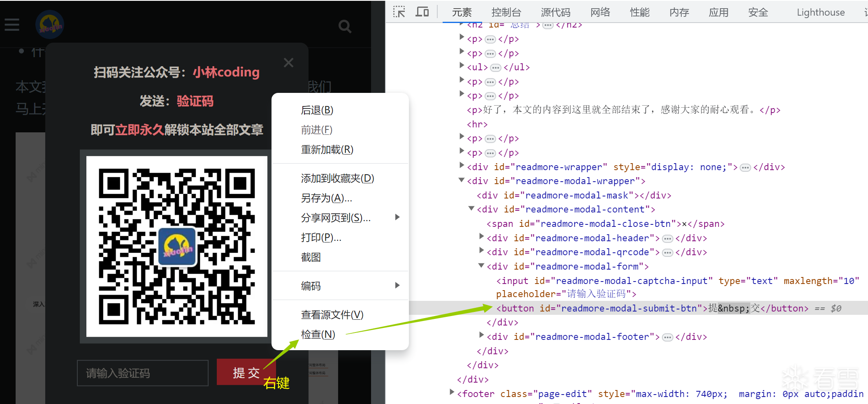Image resolution: width=868 pixels, height=404 pixels.
Task: Select 添加到收藏夹(D) from the context menu
Action: (337, 178)
